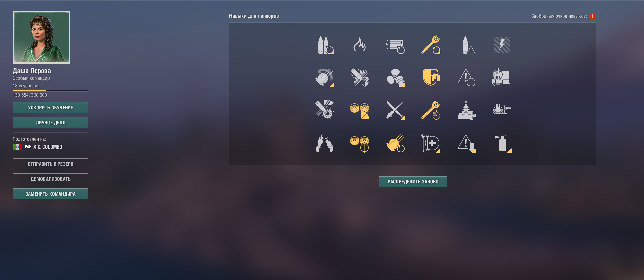Click Отправить в резерв button
Viewport: 644px width, 280px height.
51,164
